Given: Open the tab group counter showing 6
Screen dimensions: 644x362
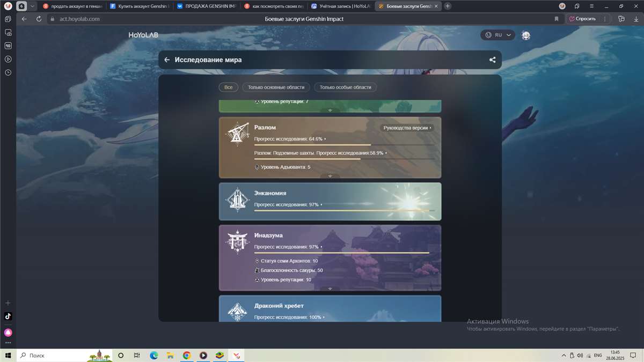Looking at the screenshot, I should pos(21,6).
